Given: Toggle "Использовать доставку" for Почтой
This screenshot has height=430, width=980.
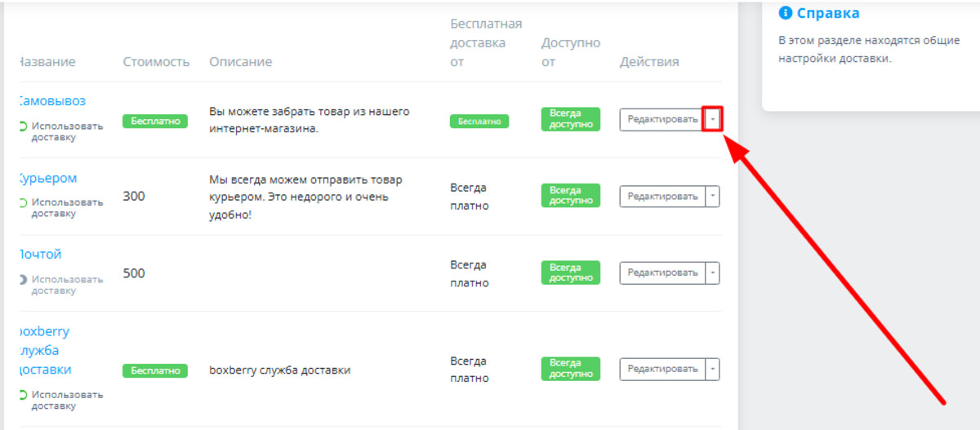Looking at the screenshot, I should pos(23,279).
